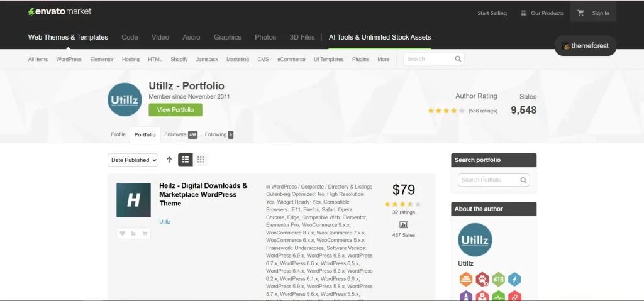Click the Search Portfolio magnifier icon
The width and height of the screenshot is (644, 301).
coord(523,180)
